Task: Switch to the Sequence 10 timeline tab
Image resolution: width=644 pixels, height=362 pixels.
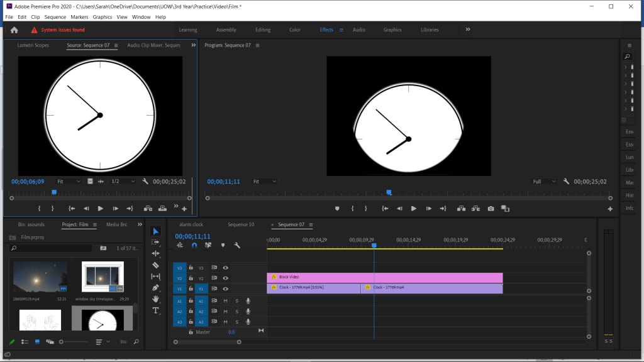Action: click(x=241, y=224)
